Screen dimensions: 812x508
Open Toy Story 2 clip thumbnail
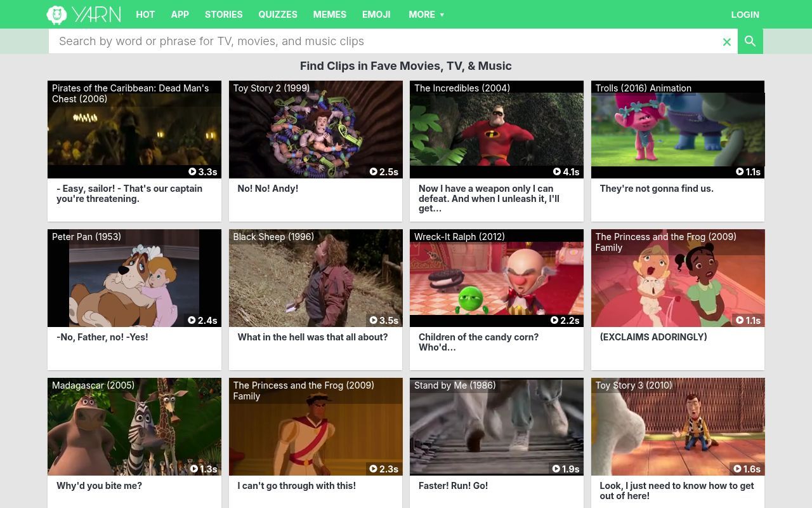[x=316, y=130]
